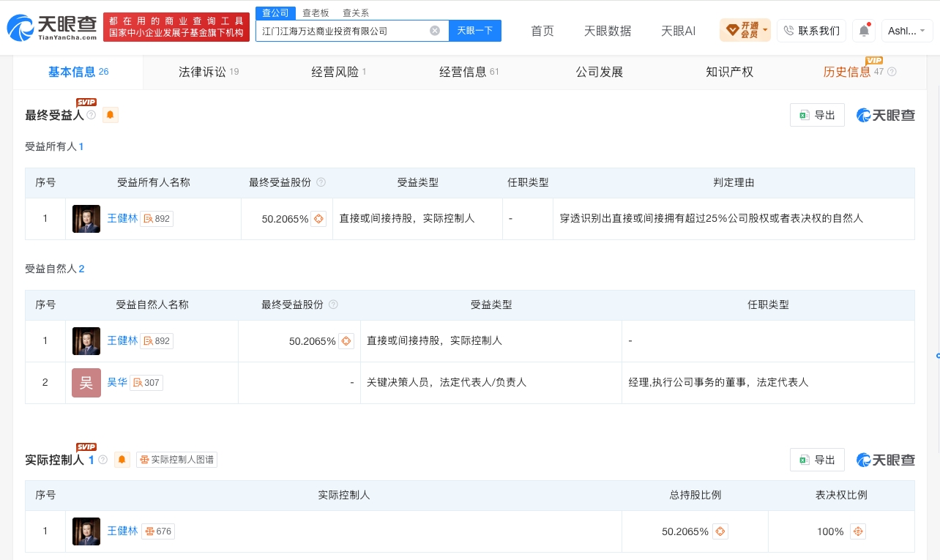Click the Tianyancha logo in header
This screenshot has width=940, height=560.
[x=52, y=28]
